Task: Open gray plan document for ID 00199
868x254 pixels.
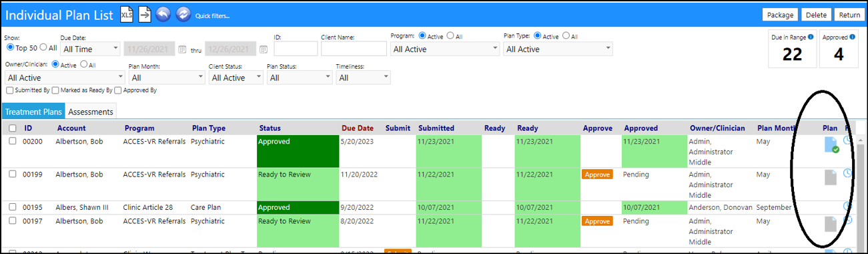Action: coord(831,177)
